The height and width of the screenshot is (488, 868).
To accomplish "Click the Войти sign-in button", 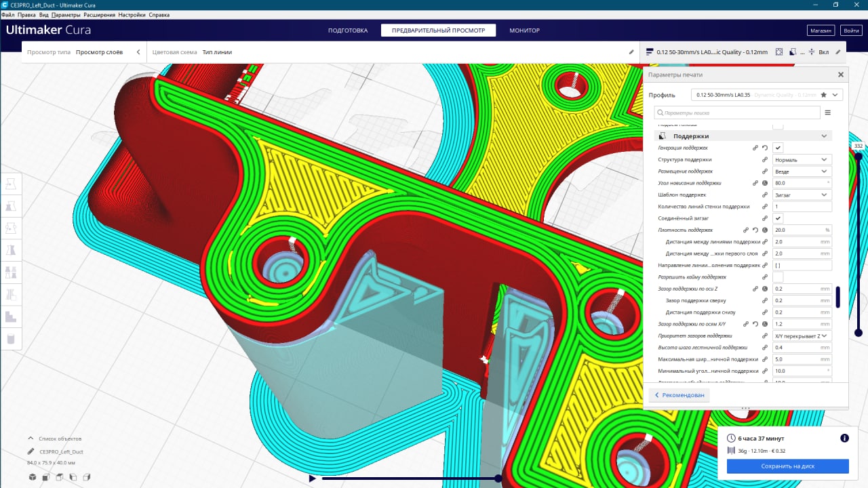I will click(850, 30).
